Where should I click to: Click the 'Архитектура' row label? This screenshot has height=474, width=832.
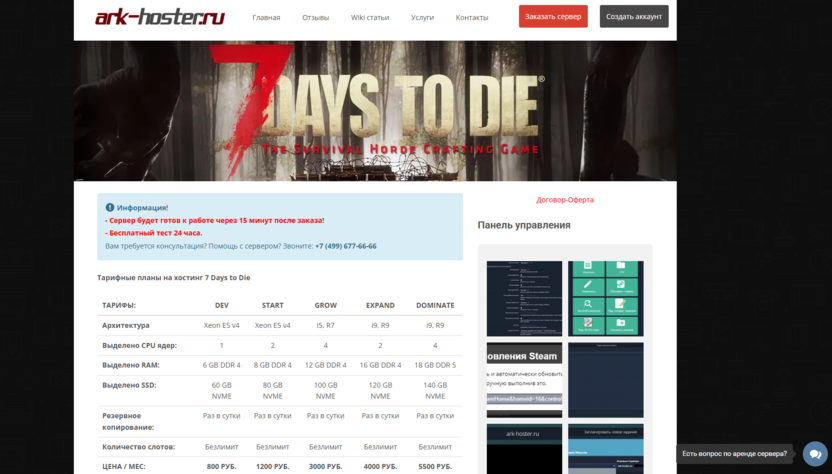(126, 325)
